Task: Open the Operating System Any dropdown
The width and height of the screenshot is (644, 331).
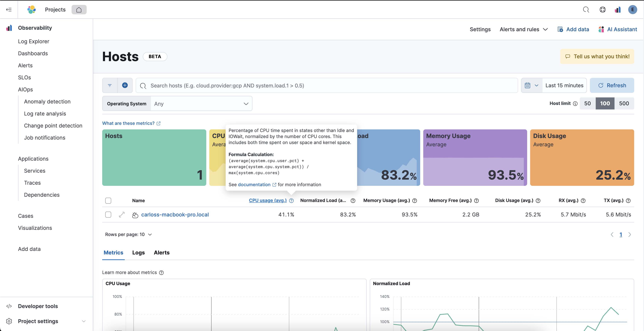Action: pyautogui.click(x=202, y=104)
